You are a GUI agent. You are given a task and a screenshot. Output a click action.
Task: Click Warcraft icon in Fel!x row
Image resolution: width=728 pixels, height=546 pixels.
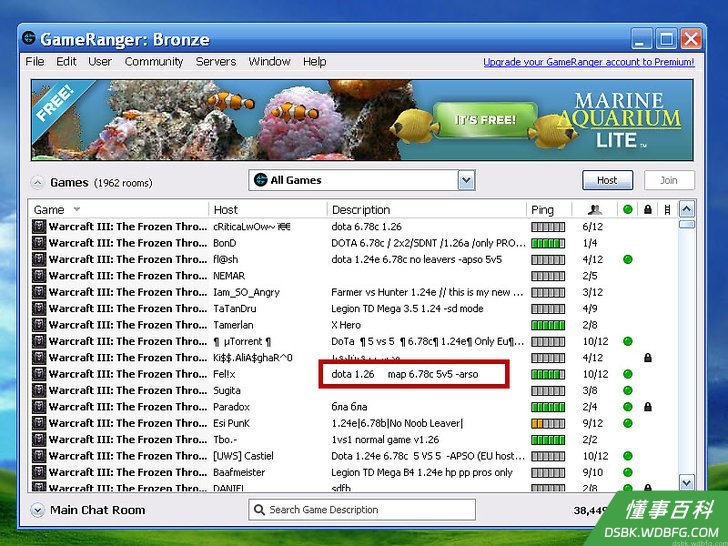click(x=39, y=374)
